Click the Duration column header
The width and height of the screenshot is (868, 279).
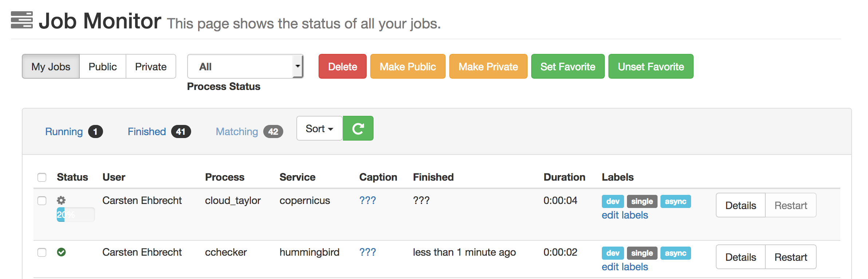[x=564, y=177]
